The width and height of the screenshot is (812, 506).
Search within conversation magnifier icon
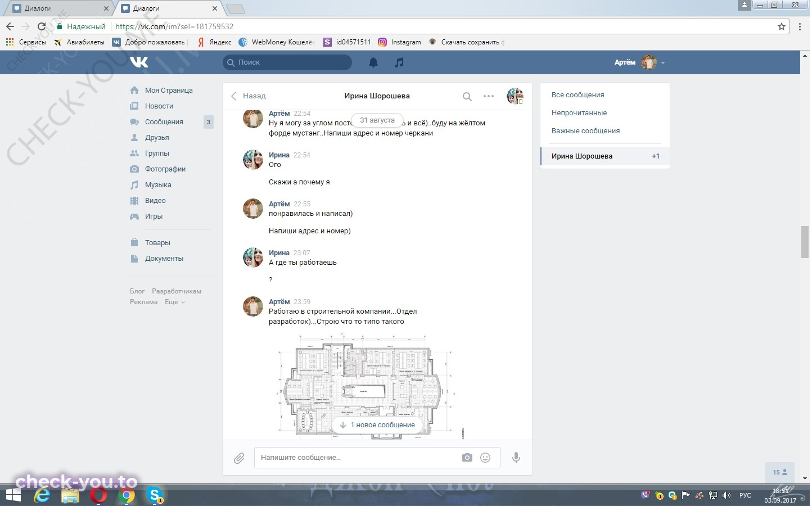467,96
